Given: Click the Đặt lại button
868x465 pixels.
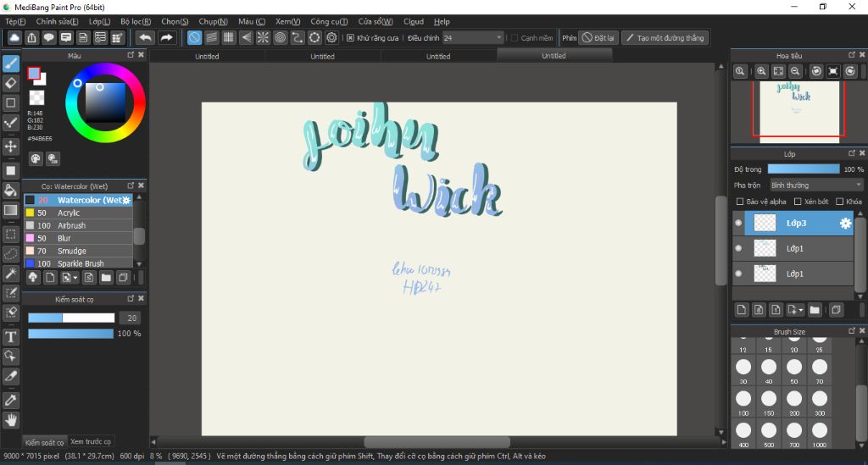Looking at the screenshot, I should [x=598, y=37].
